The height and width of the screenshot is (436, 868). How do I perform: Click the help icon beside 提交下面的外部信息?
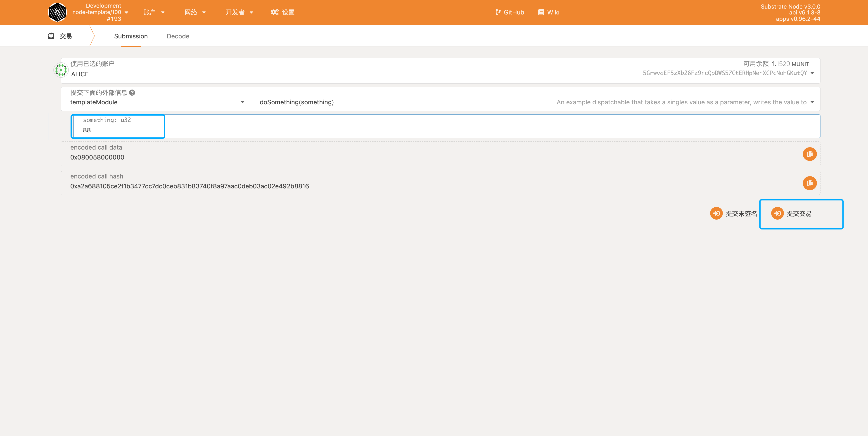coord(132,93)
